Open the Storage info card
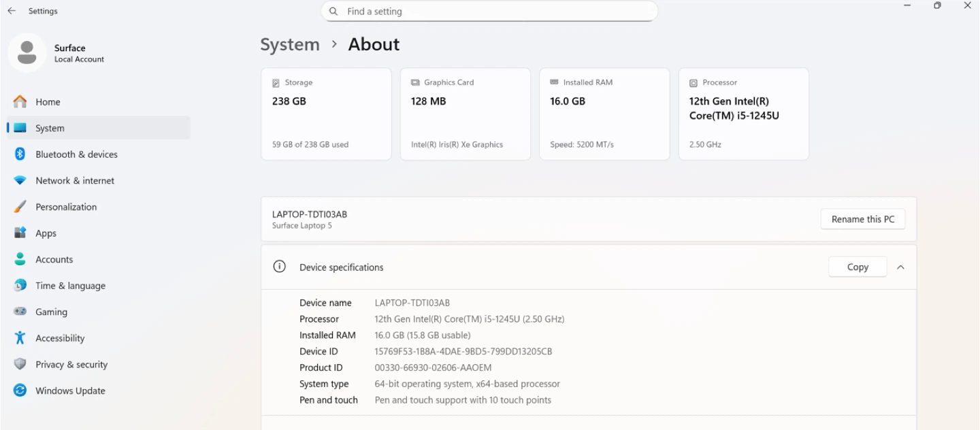 coord(326,114)
